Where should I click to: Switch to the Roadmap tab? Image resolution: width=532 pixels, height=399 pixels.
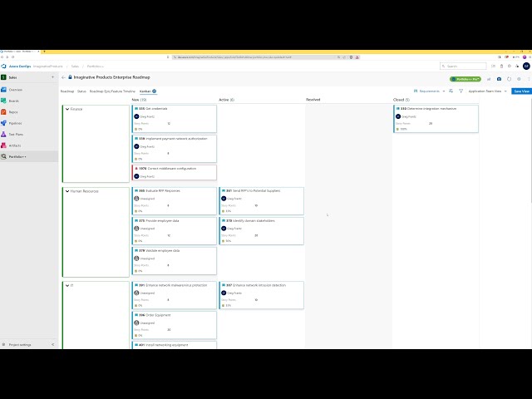pyautogui.click(x=67, y=91)
